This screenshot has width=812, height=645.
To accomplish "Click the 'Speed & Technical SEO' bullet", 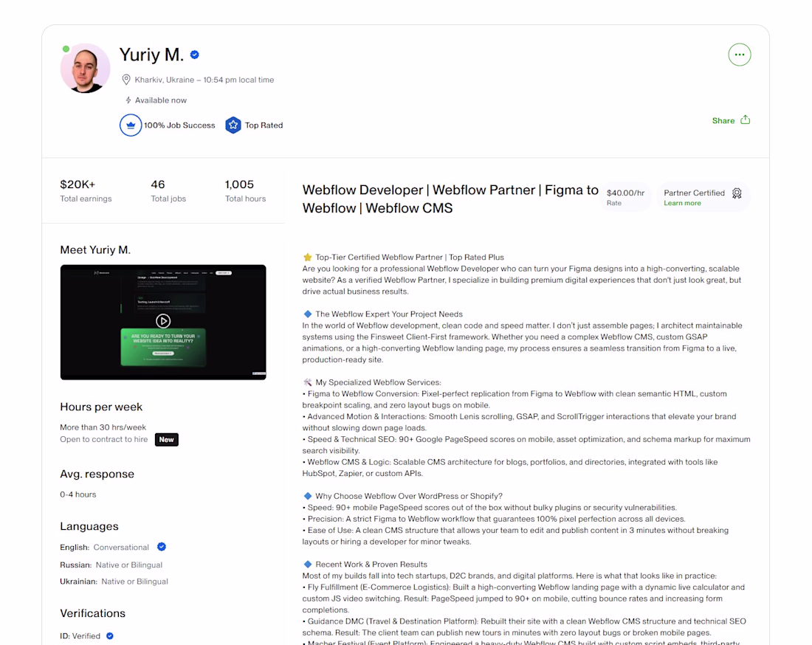I will coord(526,445).
